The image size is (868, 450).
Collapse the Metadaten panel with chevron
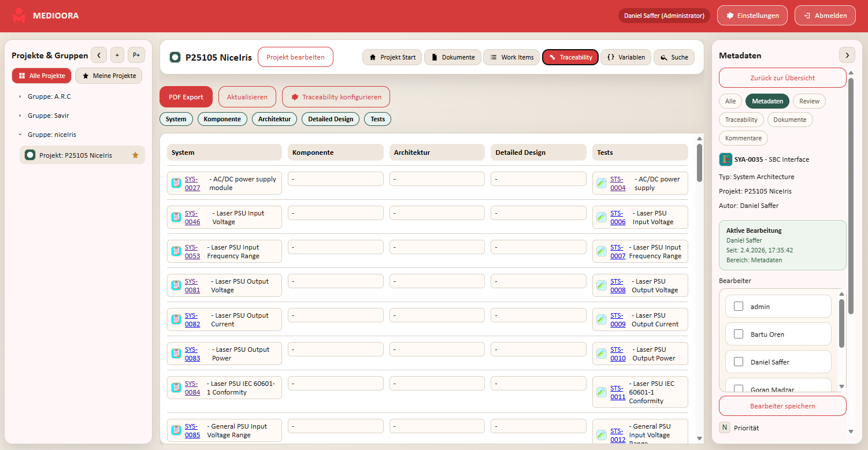tap(847, 55)
